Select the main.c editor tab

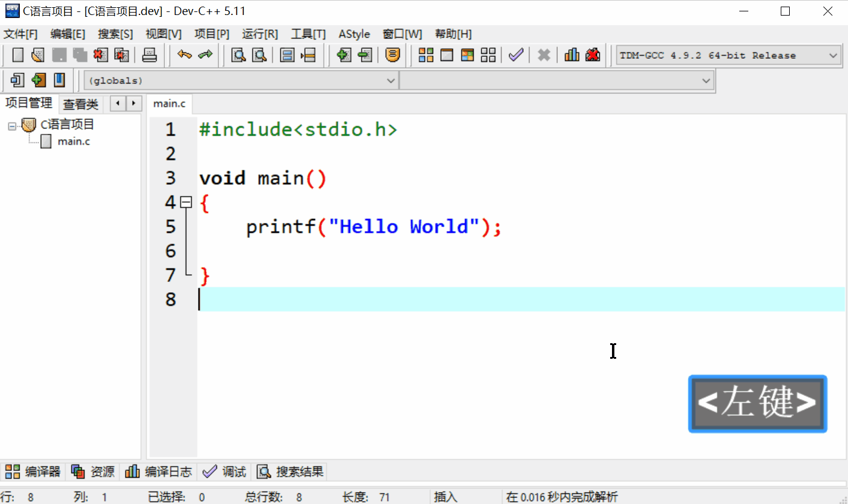coord(169,103)
